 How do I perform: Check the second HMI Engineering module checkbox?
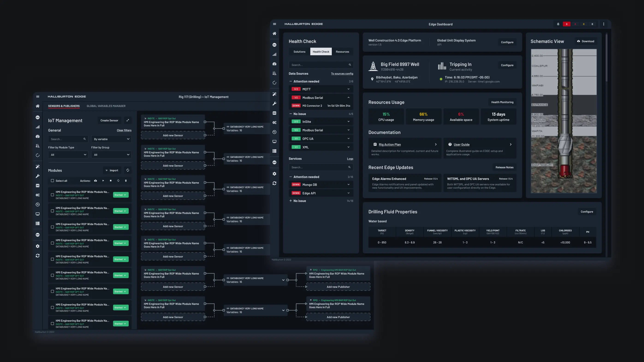[x=53, y=211]
